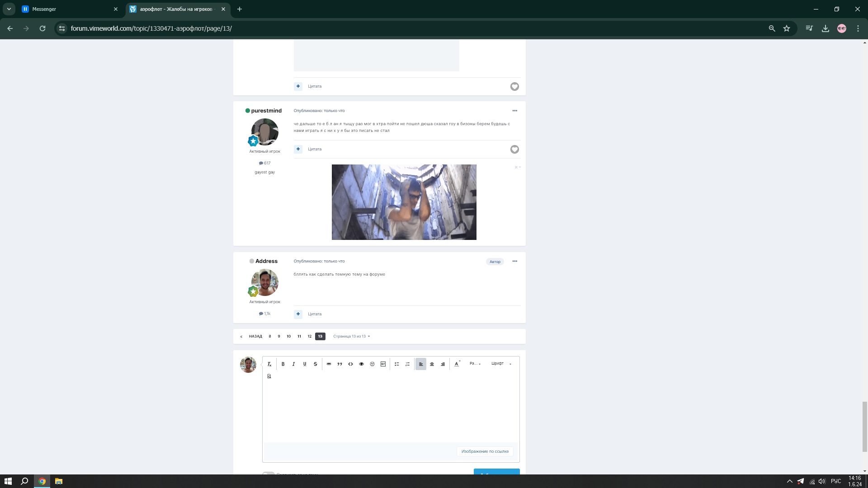Click the spoiler eye icon

(x=361, y=364)
